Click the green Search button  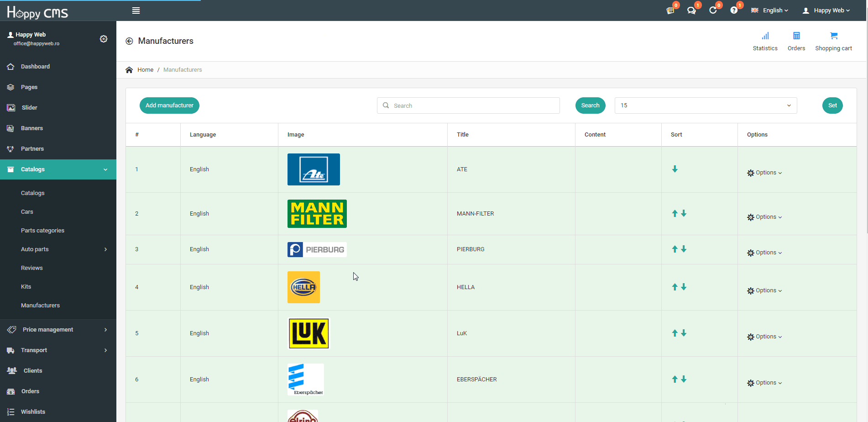tap(591, 105)
